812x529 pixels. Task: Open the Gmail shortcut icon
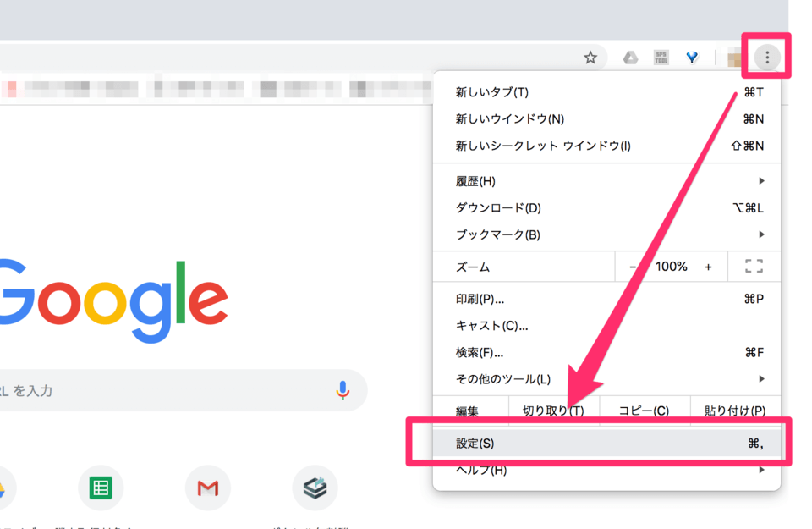point(207,488)
